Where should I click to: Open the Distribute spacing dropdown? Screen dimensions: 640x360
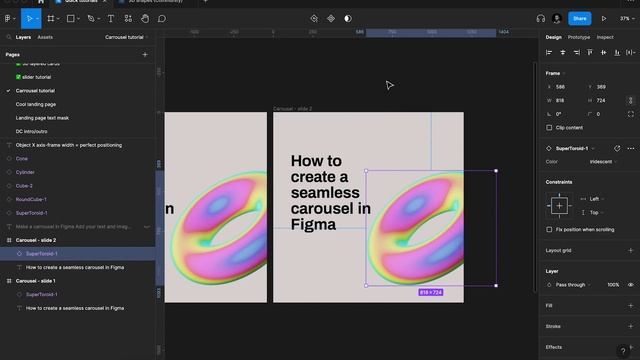point(631,52)
